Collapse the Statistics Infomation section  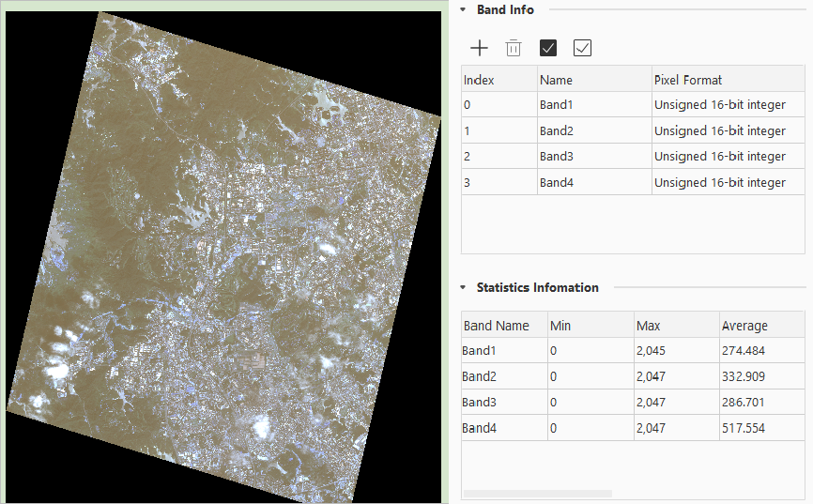click(463, 288)
